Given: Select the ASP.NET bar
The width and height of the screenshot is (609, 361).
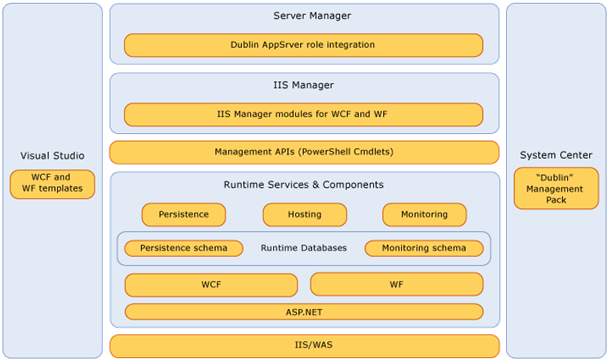Looking at the screenshot, I should [x=304, y=312].
